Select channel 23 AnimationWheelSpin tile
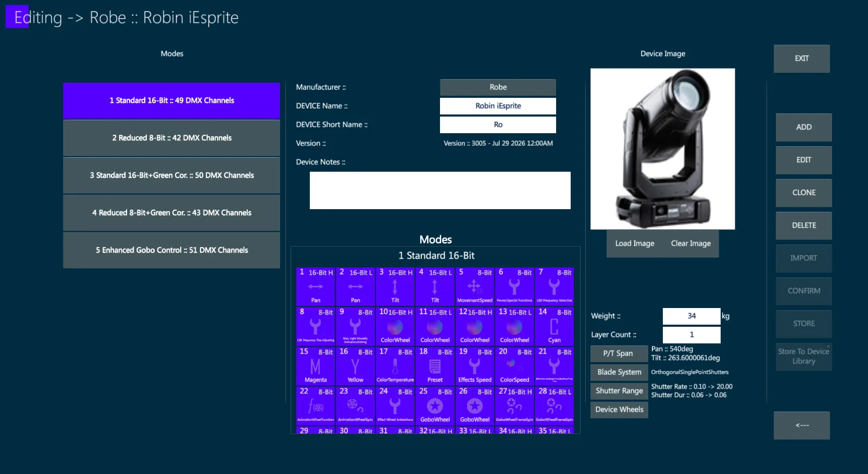 pos(355,405)
